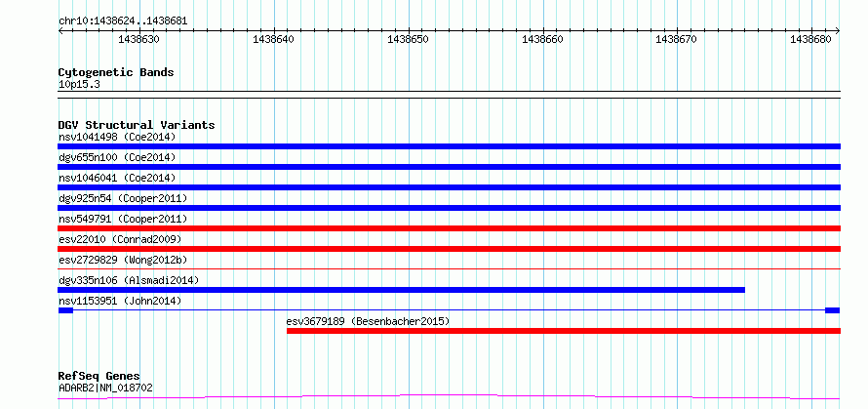
Task: Select the red bar for nsv549791
Action: [x=449, y=228]
